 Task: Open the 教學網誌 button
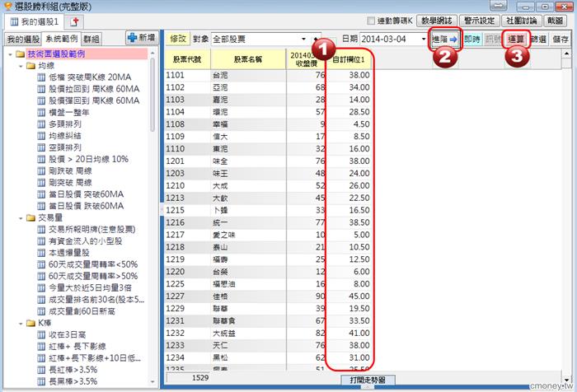(x=436, y=21)
